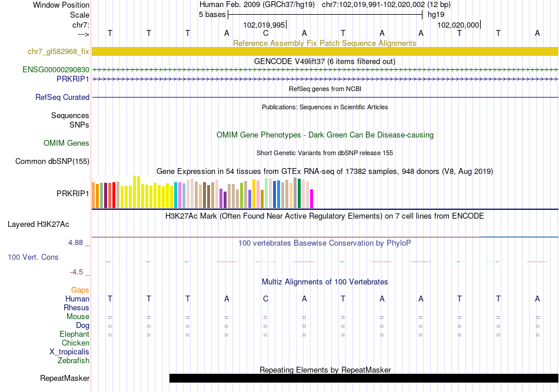Click the 5 bases scale bar label

click(x=212, y=15)
